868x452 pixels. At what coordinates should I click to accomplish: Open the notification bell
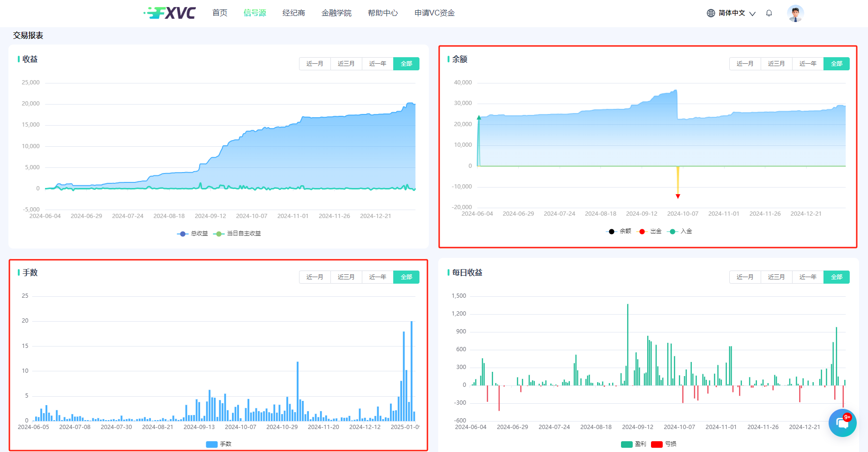(769, 13)
